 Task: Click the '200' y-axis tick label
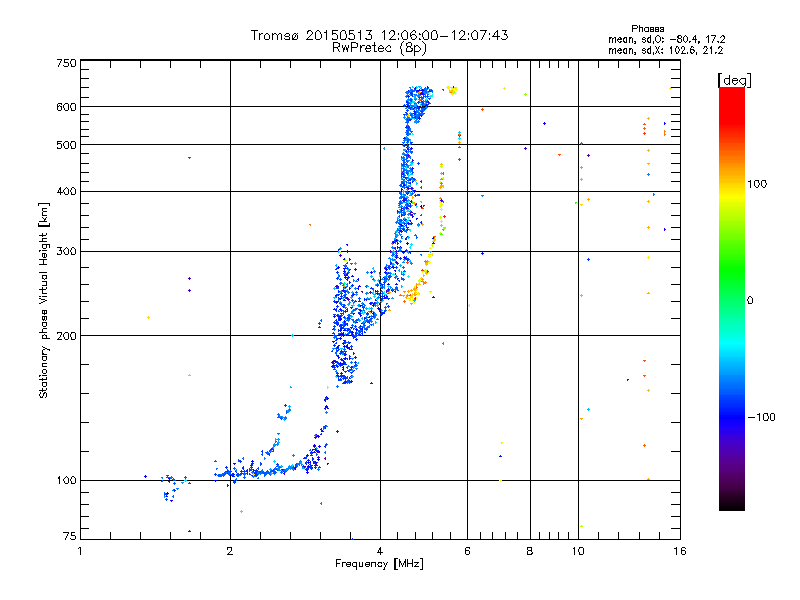pos(66,336)
